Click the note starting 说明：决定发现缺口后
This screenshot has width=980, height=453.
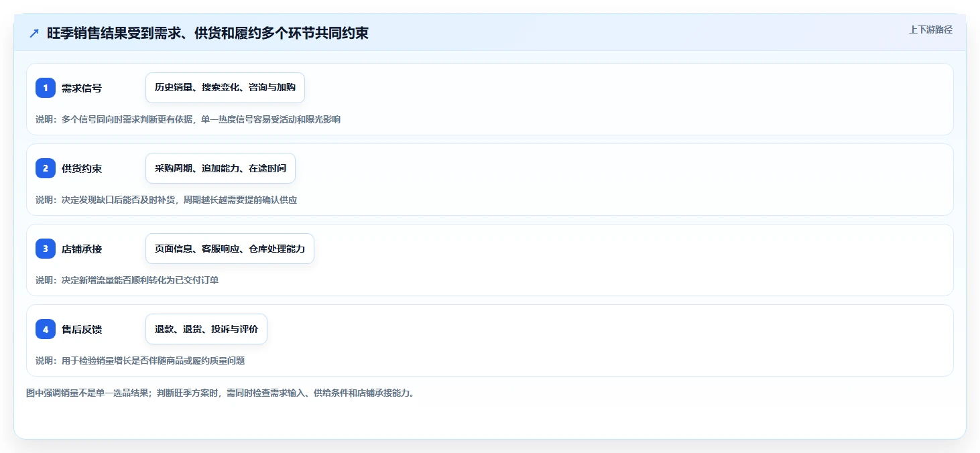point(166,200)
